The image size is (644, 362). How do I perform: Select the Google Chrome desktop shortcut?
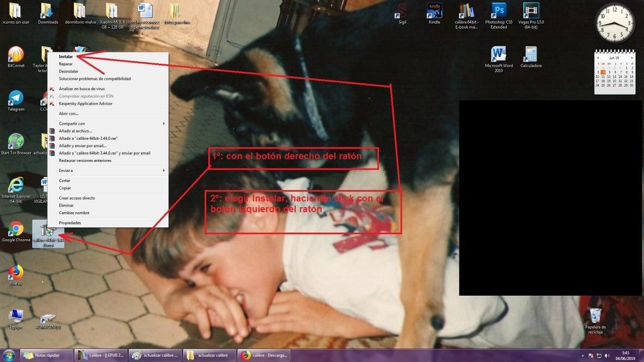tap(16, 232)
